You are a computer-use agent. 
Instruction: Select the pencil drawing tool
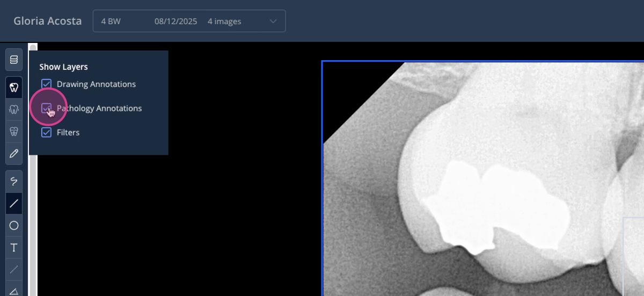pyautogui.click(x=14, y=154)
